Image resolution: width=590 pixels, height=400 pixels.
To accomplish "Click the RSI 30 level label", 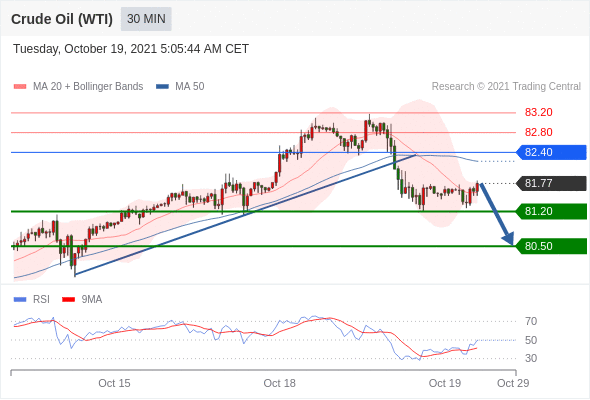I will [531, 358].
